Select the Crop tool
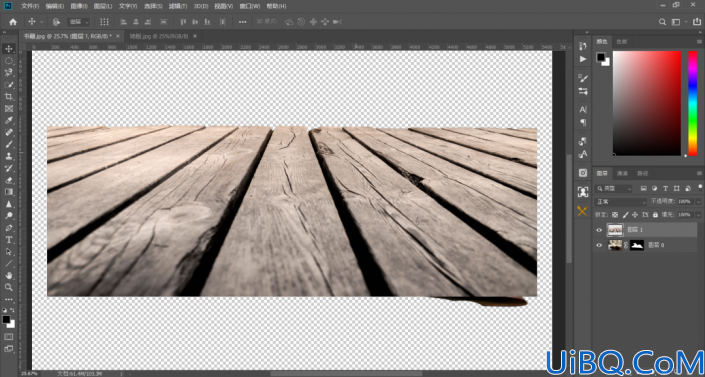 coord(9,96)
